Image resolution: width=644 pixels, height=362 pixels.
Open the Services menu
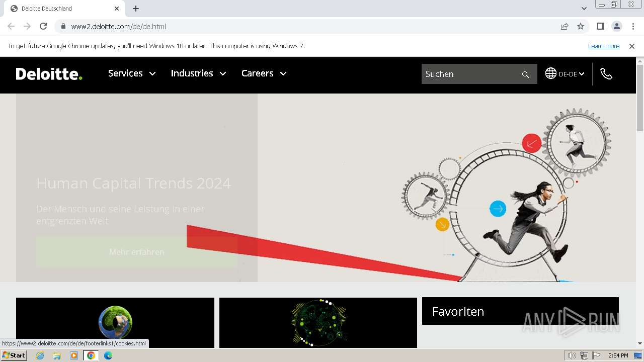pyautogui.click(x=132, y=73)
